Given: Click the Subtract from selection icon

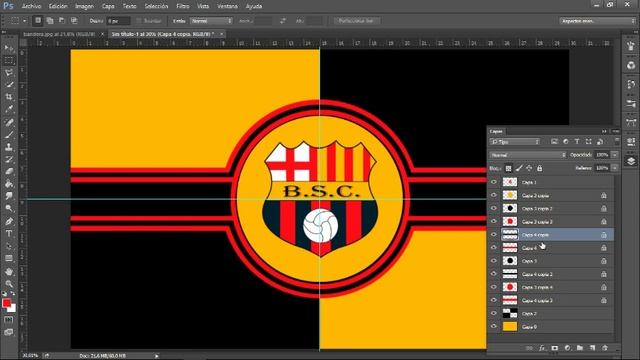Looking at the screenshot, I should pyautogui.click(x=62, y=20).
